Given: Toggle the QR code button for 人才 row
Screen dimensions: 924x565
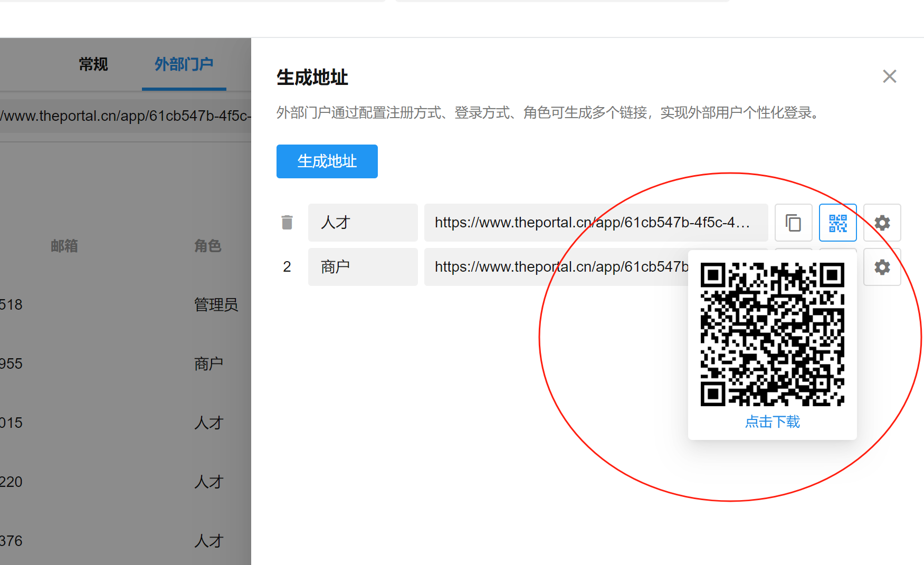Looking at the screenshot, I should [x=837, y=223].
